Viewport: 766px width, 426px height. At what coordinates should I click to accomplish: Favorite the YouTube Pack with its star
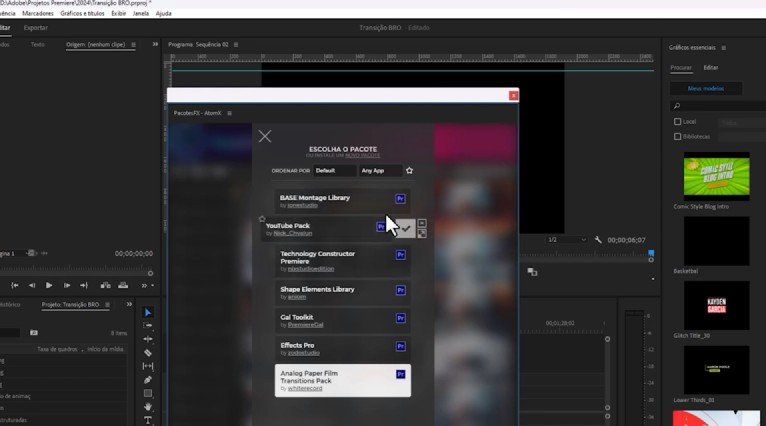(262, 218)
